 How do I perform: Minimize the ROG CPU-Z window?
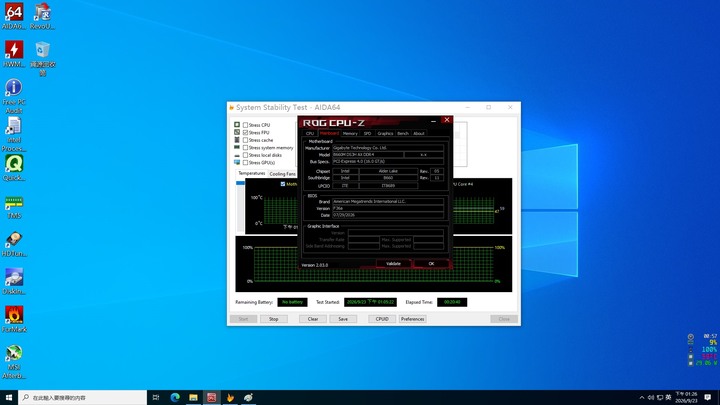(x=433, y=120)
